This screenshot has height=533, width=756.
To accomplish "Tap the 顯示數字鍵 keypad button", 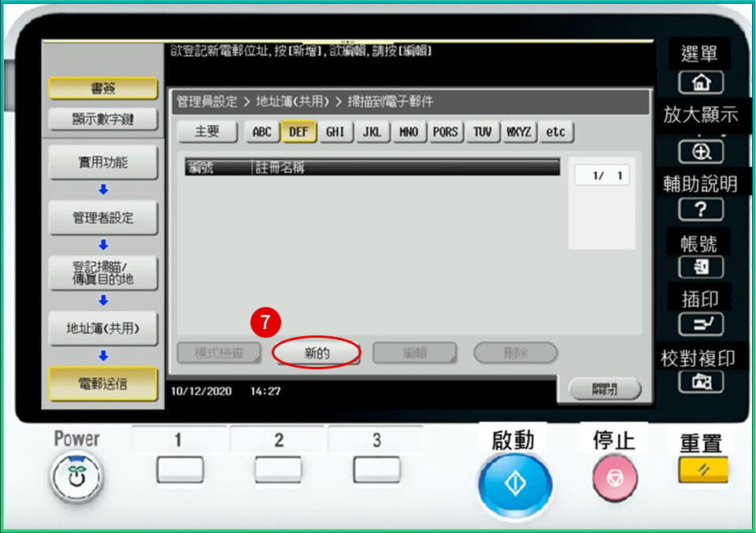I will [x=103, y=120].
